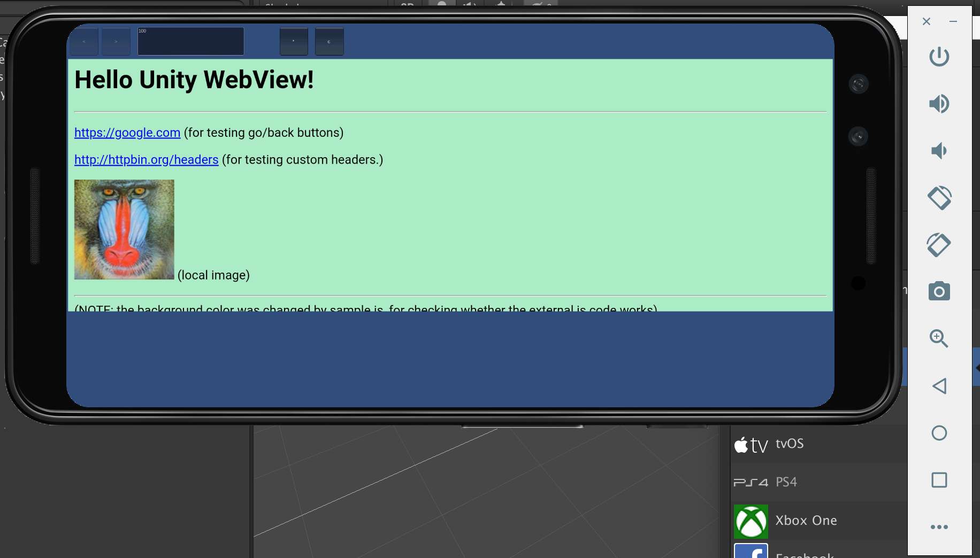This screenshot has width=980, height=558.
Task: Click the mandrill local image
Action: [x=124, y=229]
